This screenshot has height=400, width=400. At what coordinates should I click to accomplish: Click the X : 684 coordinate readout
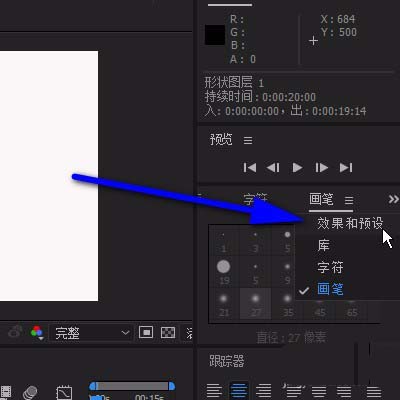pyautogui.click(x=338, y=19)
